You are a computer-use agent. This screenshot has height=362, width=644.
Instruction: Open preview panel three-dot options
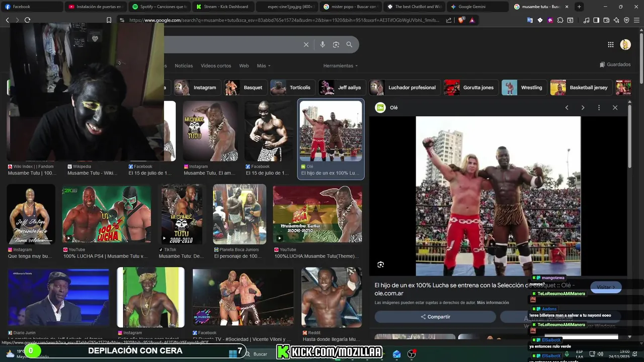599,108
